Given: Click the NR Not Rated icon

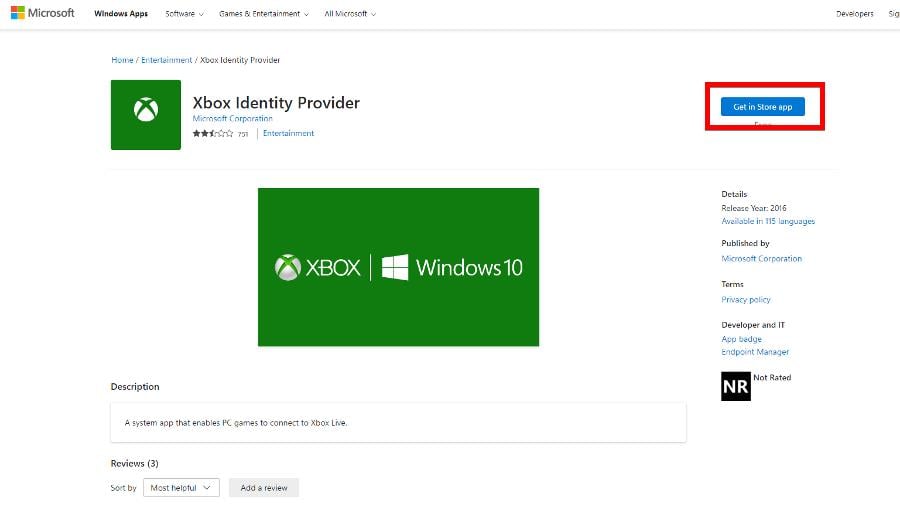Looking at the screenshot, I should click(x=736, y=386).
